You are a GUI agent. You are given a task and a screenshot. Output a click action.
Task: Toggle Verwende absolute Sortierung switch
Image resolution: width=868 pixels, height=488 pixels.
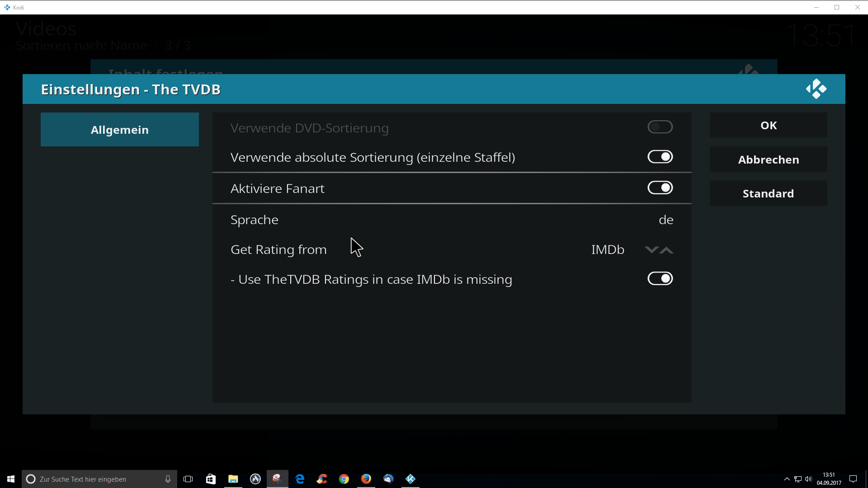tap(660, 157)
